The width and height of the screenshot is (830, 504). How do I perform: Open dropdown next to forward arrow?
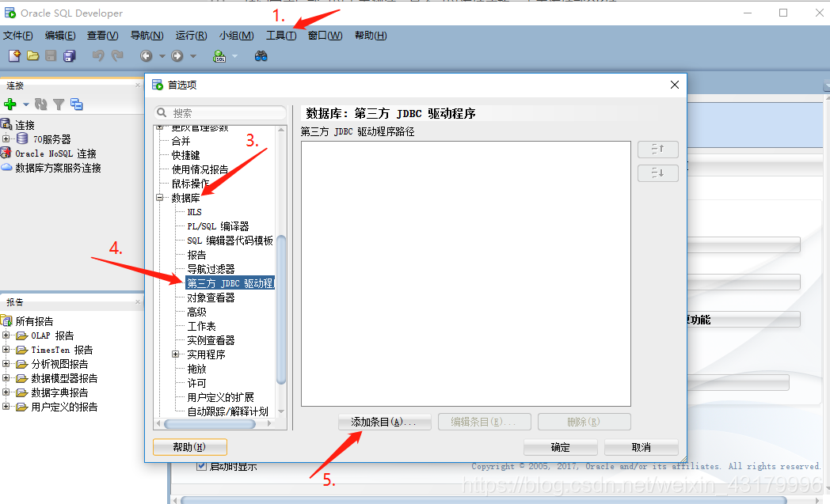[x=193, y=55]
